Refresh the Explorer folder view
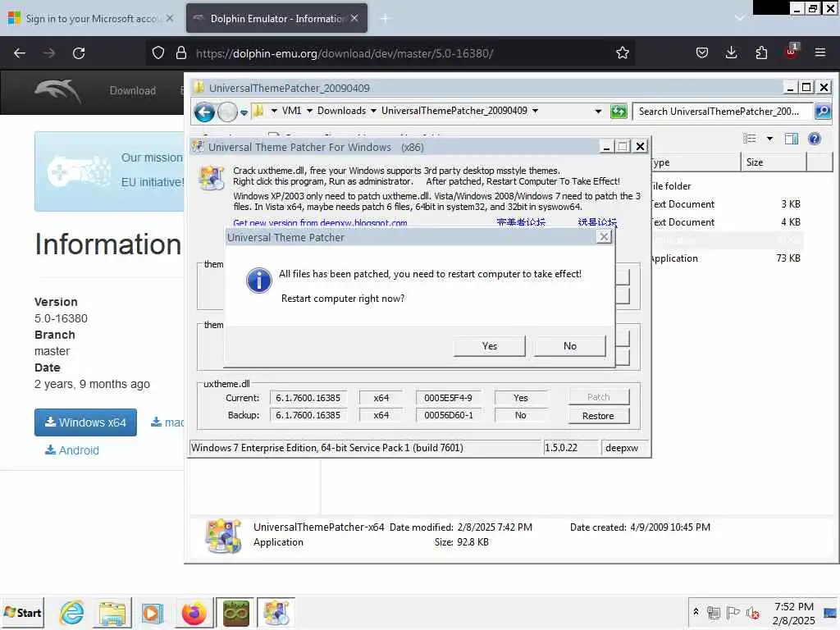 pyautogui.click(x=619, y=112)
